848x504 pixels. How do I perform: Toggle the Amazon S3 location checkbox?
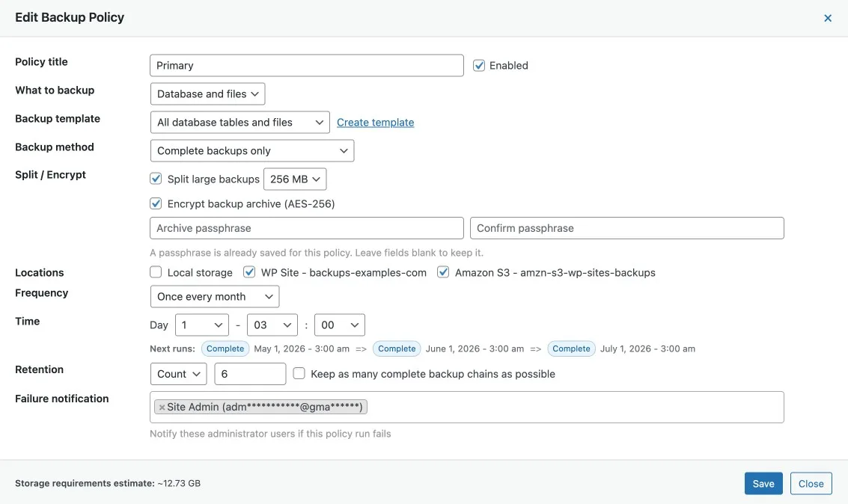pos(443,272)
